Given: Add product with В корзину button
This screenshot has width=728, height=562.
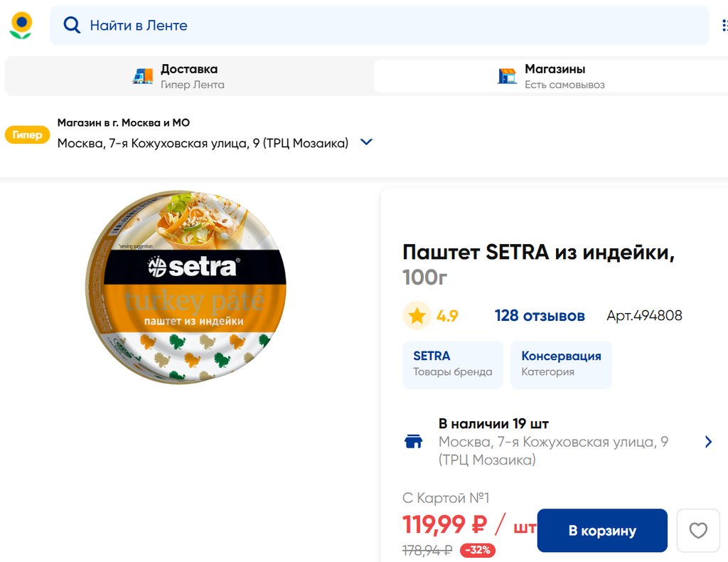Looking at the screenshot, I should coord(601,531).
